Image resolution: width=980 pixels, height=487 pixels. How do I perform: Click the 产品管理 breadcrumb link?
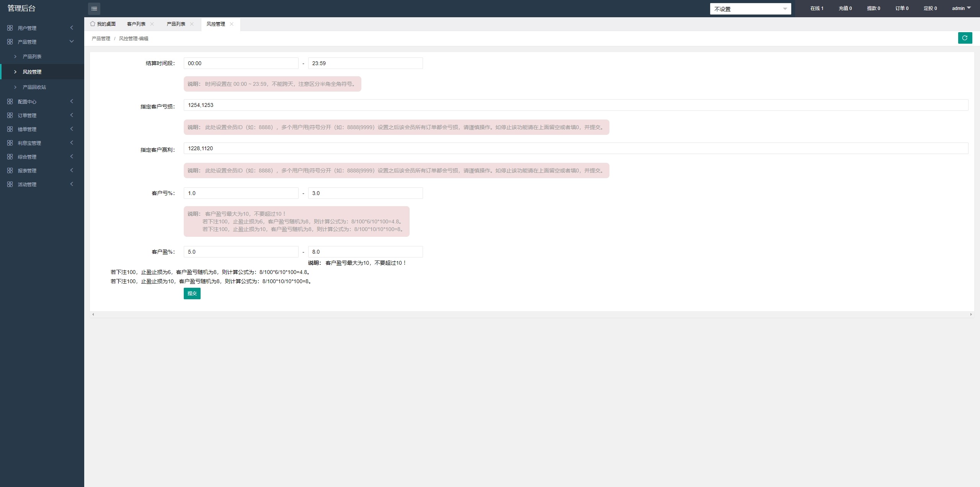point(102,38)
